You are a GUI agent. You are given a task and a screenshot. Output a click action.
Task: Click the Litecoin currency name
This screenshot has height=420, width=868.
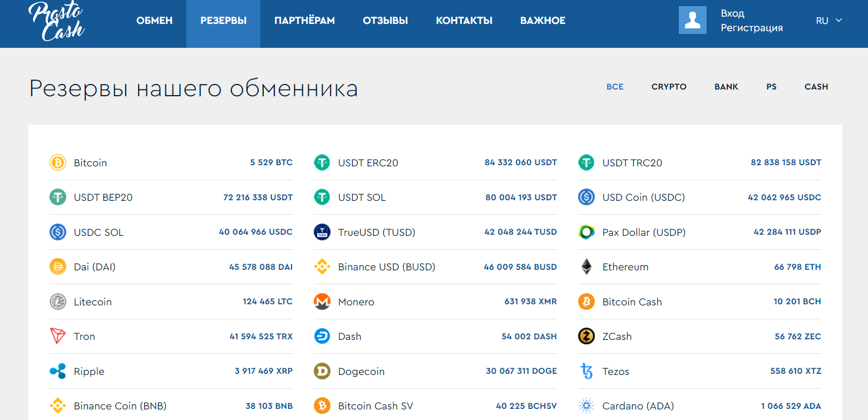(x=93, y=302)
